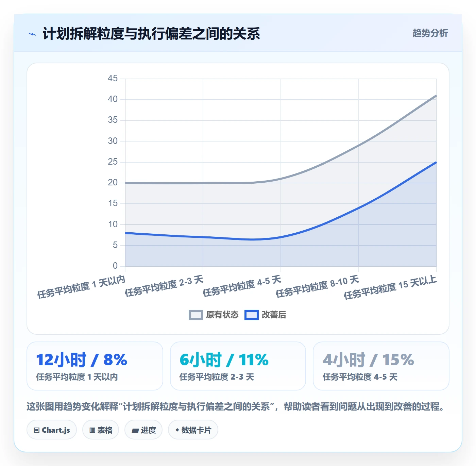
Task: Click the 原有状态 line endpoint at 15 天以上
Action: (436, 96)
